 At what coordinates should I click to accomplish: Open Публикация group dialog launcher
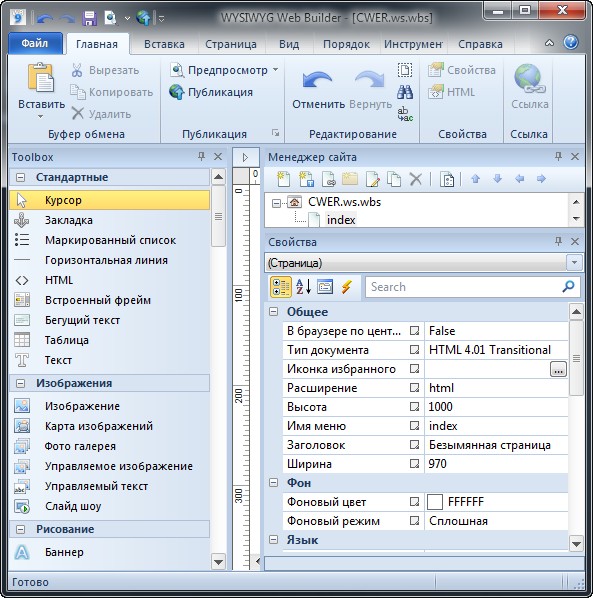[275, 133]
